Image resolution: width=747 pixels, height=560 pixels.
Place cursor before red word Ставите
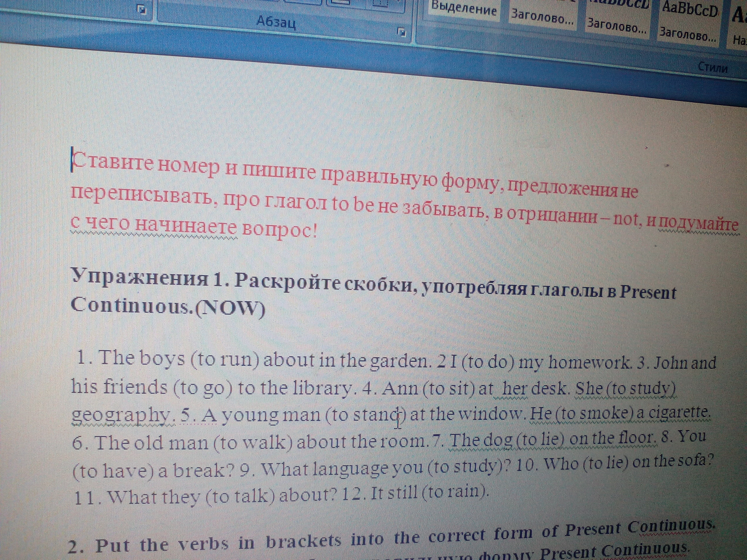tap(73, 161)
